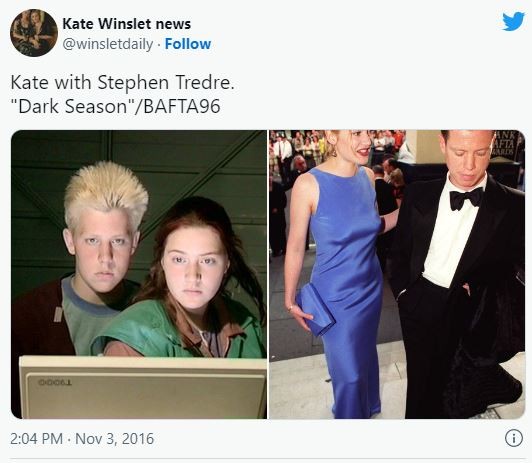This screenshot has width=532, height=463.
Task: Click the green jacket in left photo
Action: pos(175,328)
